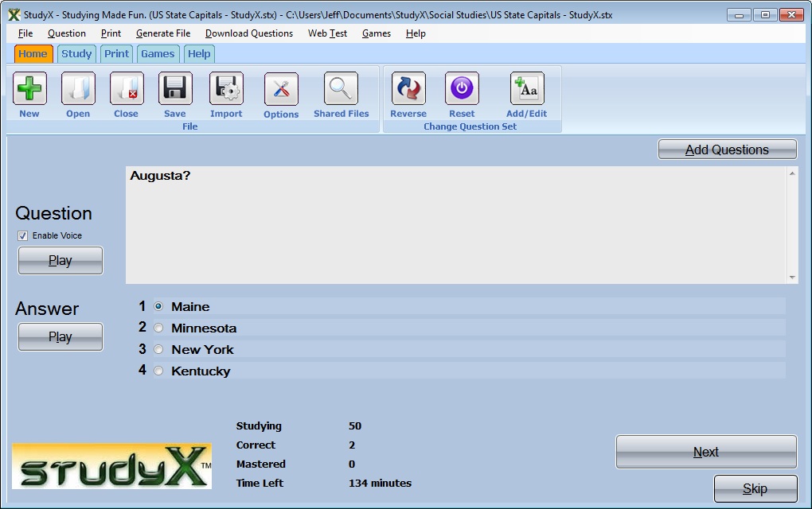Choose Kentucky as the answer
The height and width of the screenshot is (509, 812).
point(158,371)
